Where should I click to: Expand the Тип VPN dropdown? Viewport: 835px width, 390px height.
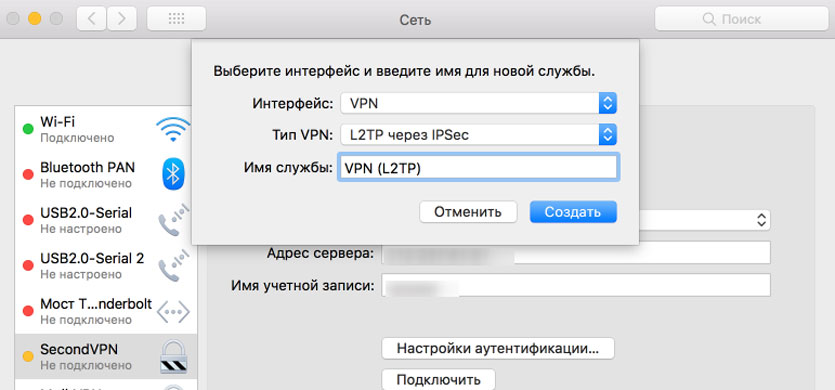click(479, 135)
